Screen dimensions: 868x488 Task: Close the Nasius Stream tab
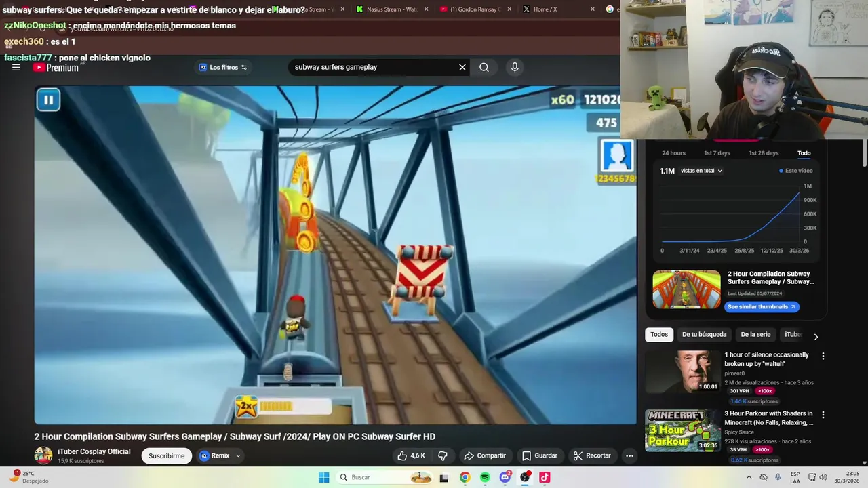[x=425, y=9]
